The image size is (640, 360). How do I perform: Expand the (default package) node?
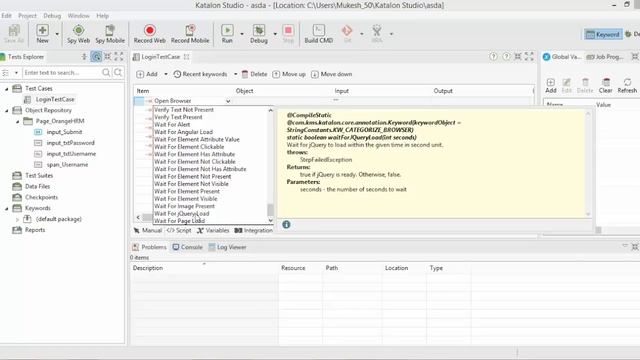(x=17, y=220)
